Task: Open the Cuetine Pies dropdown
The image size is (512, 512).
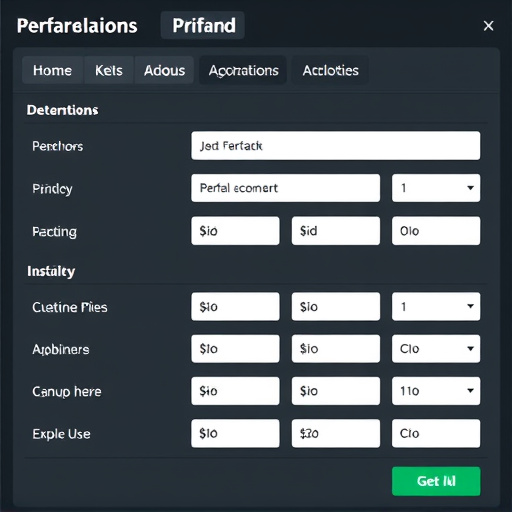Action: [436, 307]
